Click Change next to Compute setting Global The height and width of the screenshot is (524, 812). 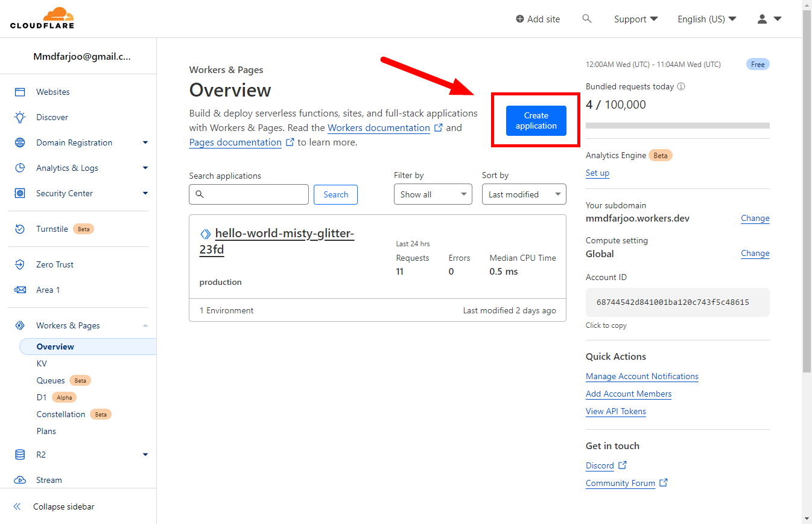click(x=755, y=253)
